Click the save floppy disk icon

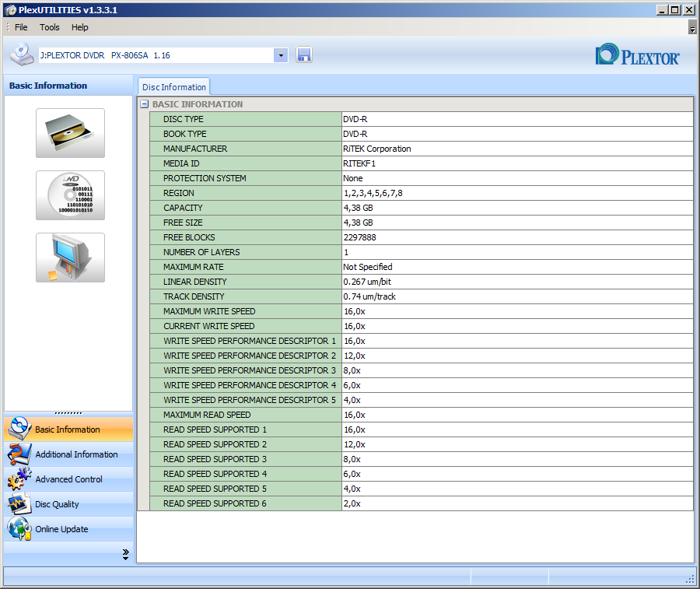(303, 55)
